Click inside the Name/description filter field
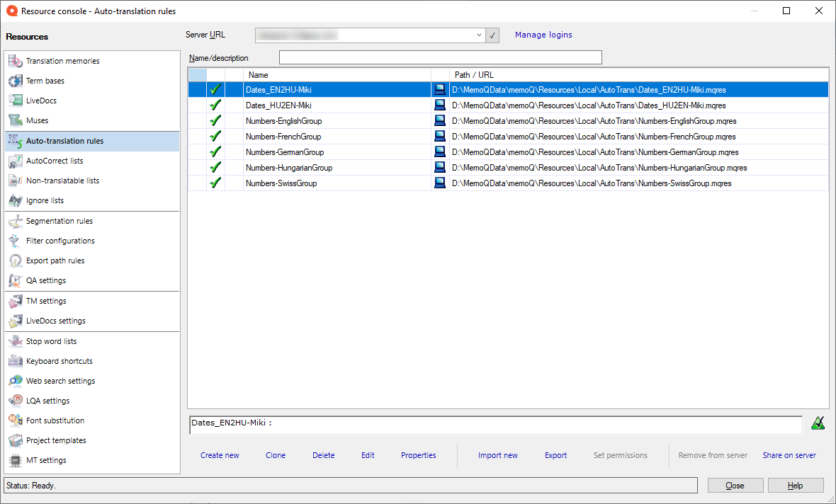This screenshot has height=504, width=836. click(439, 57)
